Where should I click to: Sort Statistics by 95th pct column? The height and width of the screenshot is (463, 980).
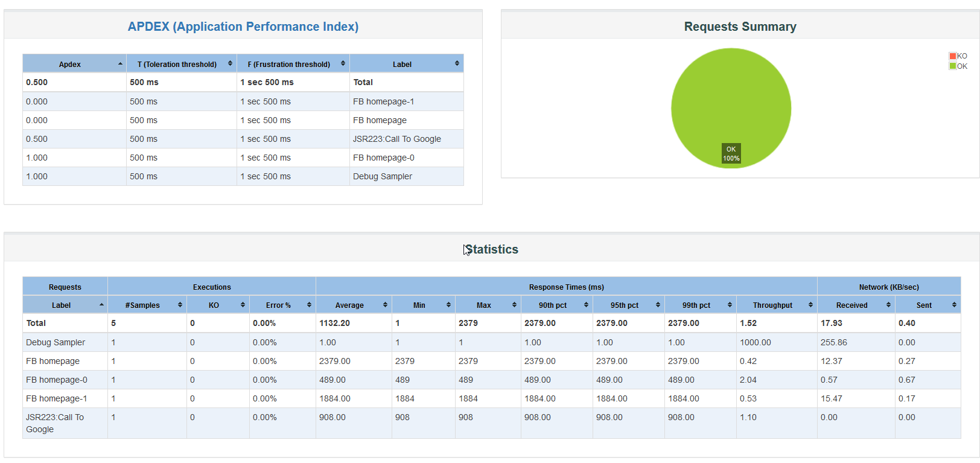point(629,305)
